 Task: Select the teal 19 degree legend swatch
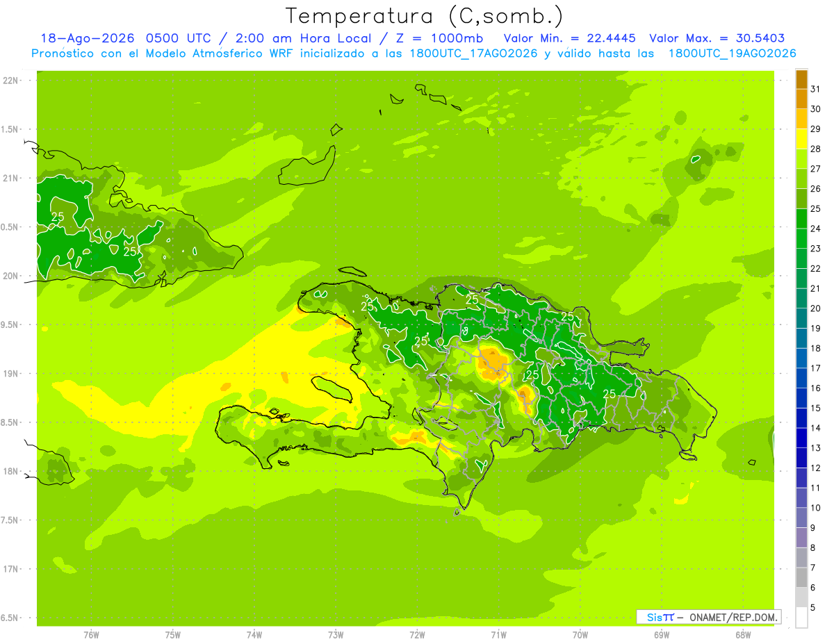coord(801,319)
